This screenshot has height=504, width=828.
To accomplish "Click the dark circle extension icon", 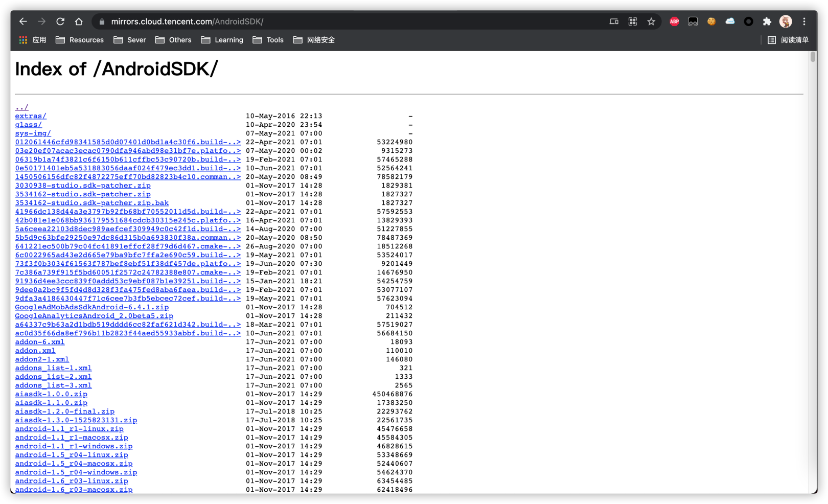I will pyautogui.click(x=748, y=21).
